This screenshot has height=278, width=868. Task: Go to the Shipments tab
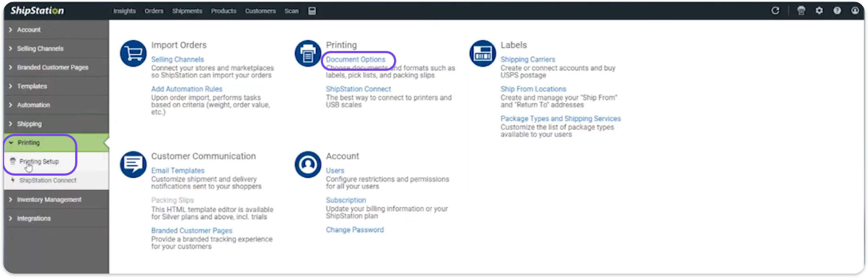(x=187, y=11)
